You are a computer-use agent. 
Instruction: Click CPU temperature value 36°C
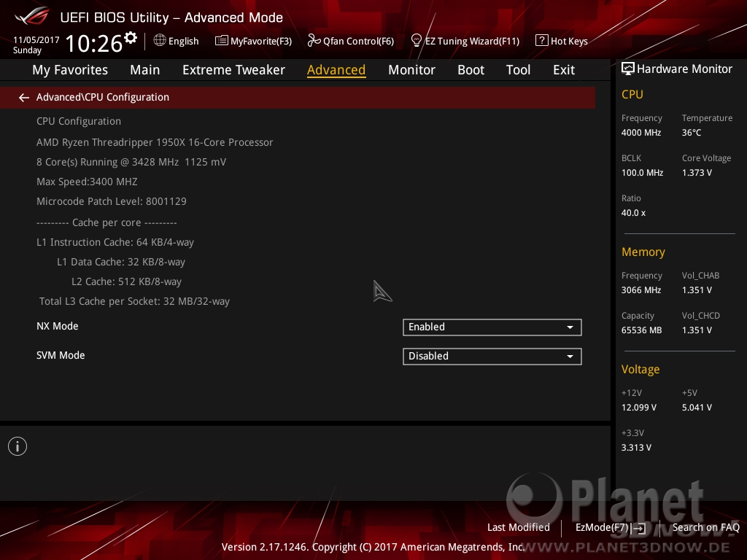pyautogui.click(x=692, y=133)
